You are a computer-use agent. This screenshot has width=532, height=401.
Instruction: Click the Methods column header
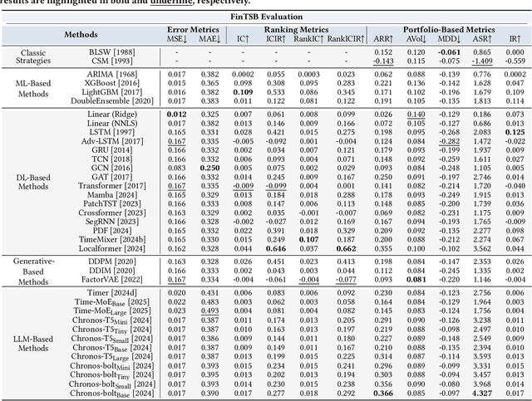coord(81,35)
